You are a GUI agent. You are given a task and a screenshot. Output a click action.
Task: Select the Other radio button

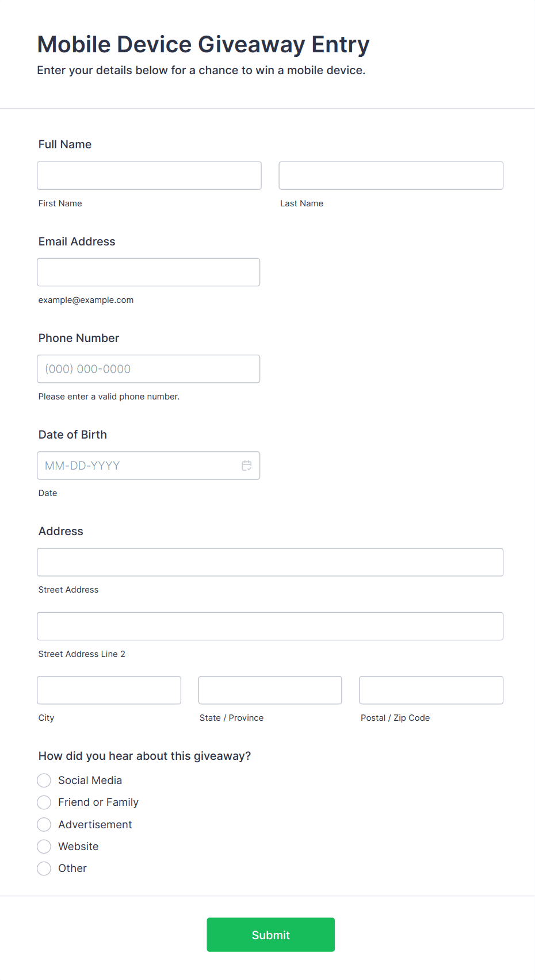44,868
